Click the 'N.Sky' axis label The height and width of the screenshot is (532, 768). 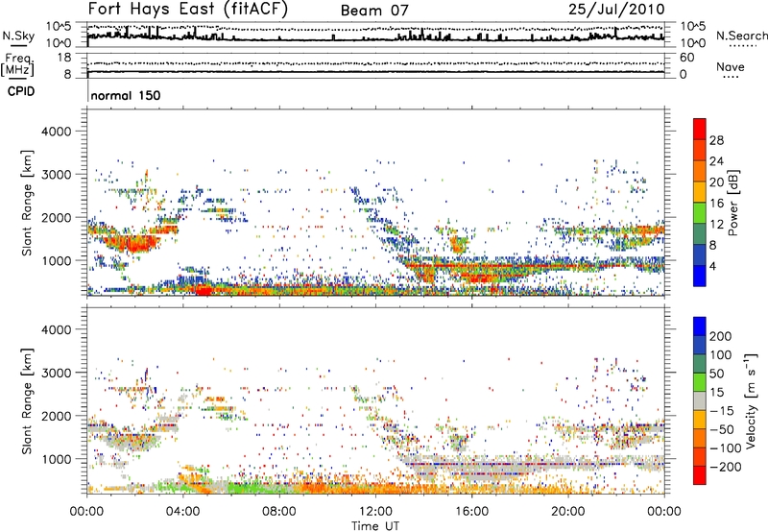coord(18,36)
